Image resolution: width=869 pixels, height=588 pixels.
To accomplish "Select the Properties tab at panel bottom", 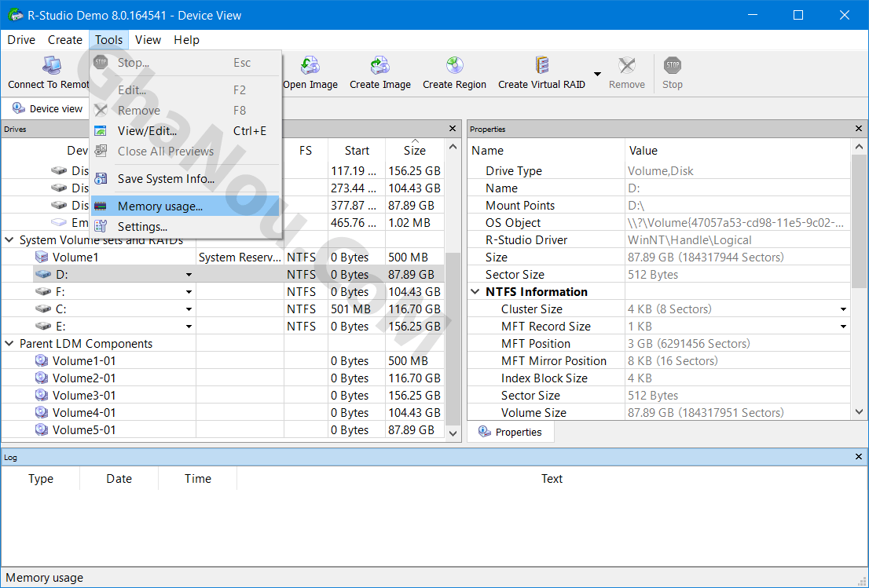I will (511, 432).
